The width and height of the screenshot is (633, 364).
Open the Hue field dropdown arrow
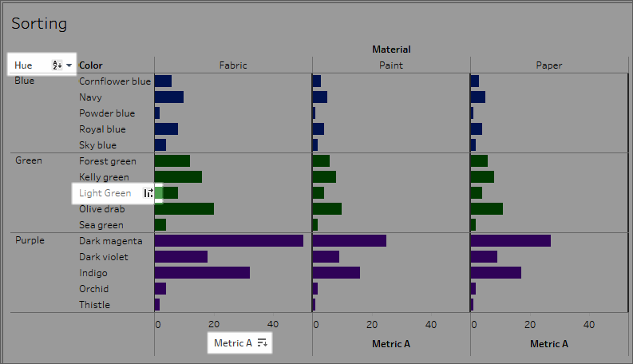tap(69, 65)
